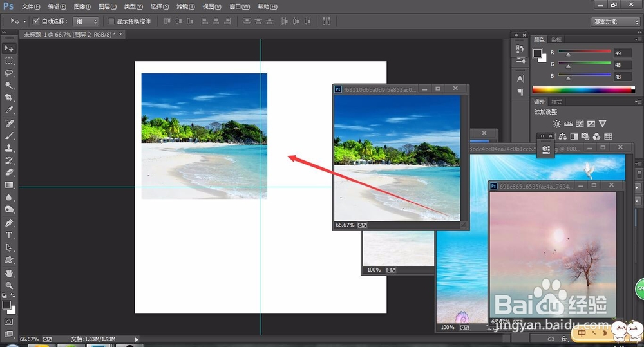Open the Paragraph panel icon
The height and width of the screenshot is (347, 644).
tap(520, 91)
